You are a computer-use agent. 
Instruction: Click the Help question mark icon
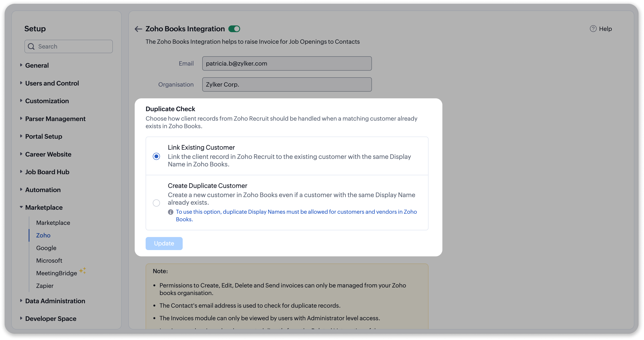click(593, 29)
